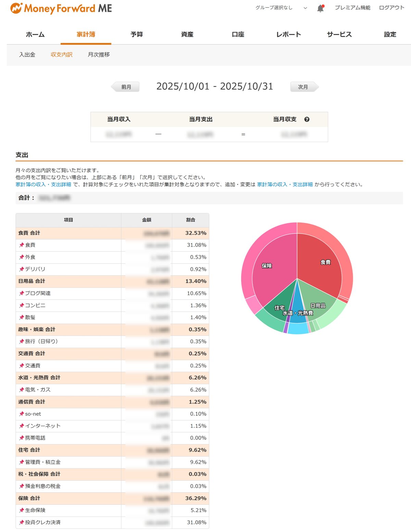Click the pin icon beside ブログ関連

22,293
